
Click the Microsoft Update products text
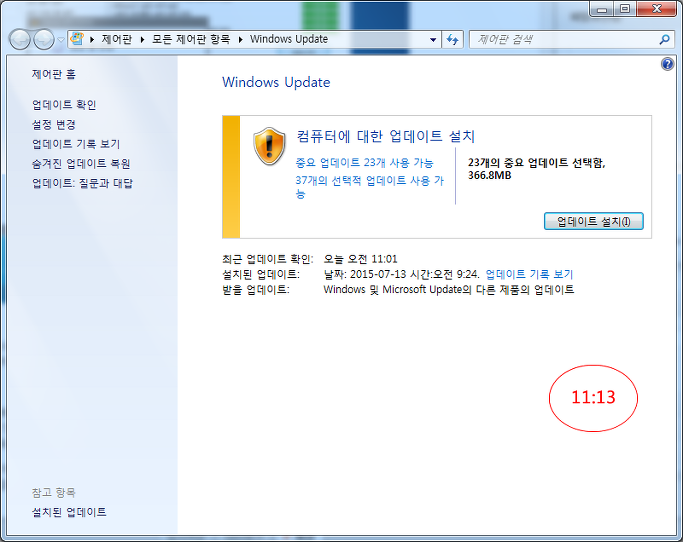449,289
